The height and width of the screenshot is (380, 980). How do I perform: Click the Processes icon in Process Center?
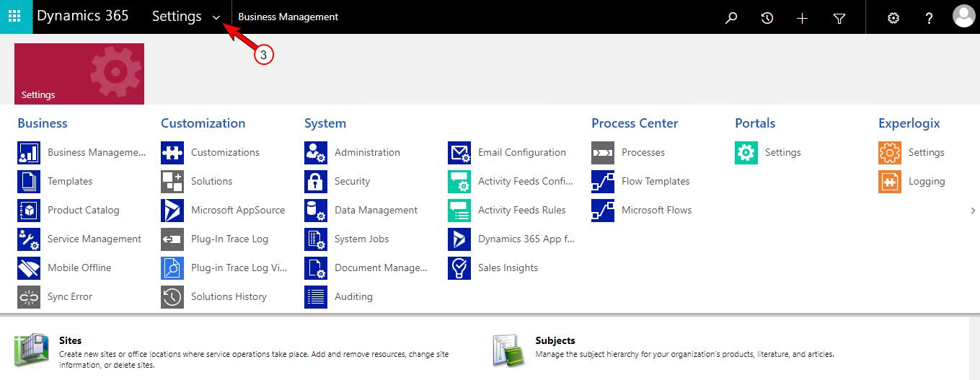coord(603,153)
